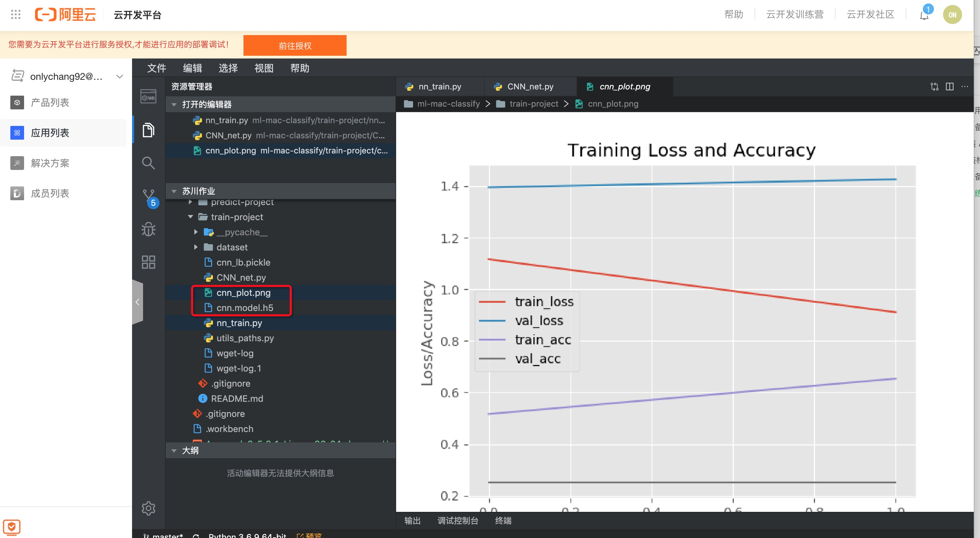Image resolution: width=980 pixels, height=538 pixels.
Task: Collapse the train-project folder
Action: (x=190, y=217)
